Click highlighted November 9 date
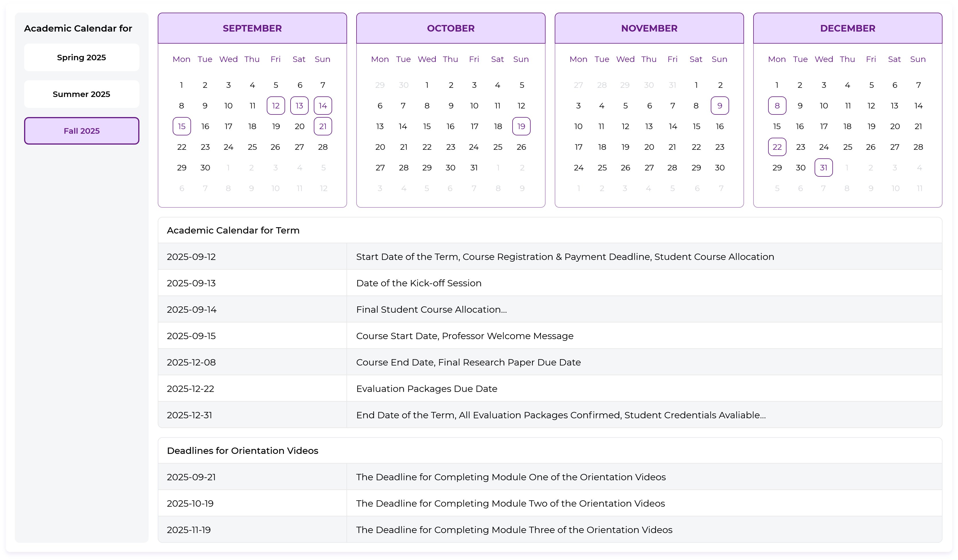Screen dimensions: 958x560 click(720, 106)
